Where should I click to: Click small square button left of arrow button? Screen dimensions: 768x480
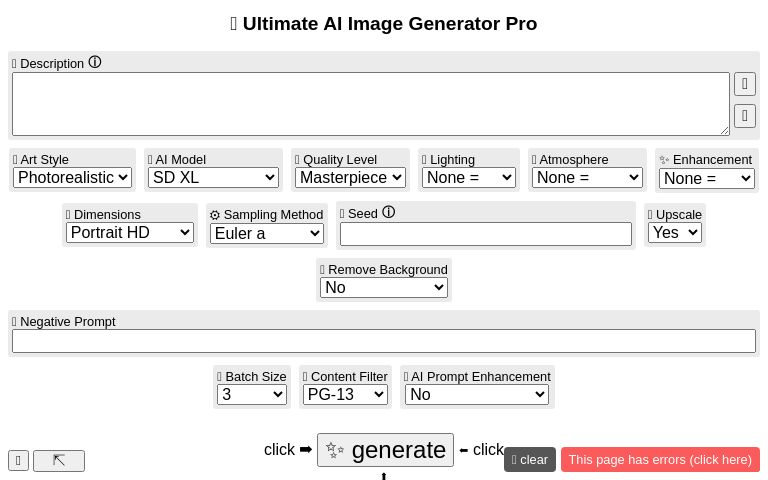click(18, 460)
